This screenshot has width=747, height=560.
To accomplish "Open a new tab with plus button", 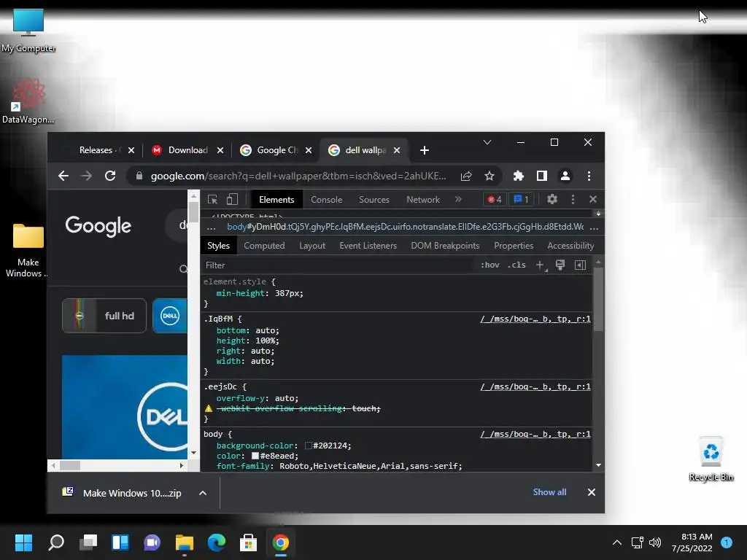I will pyautogui.click(x=424, y=150).
